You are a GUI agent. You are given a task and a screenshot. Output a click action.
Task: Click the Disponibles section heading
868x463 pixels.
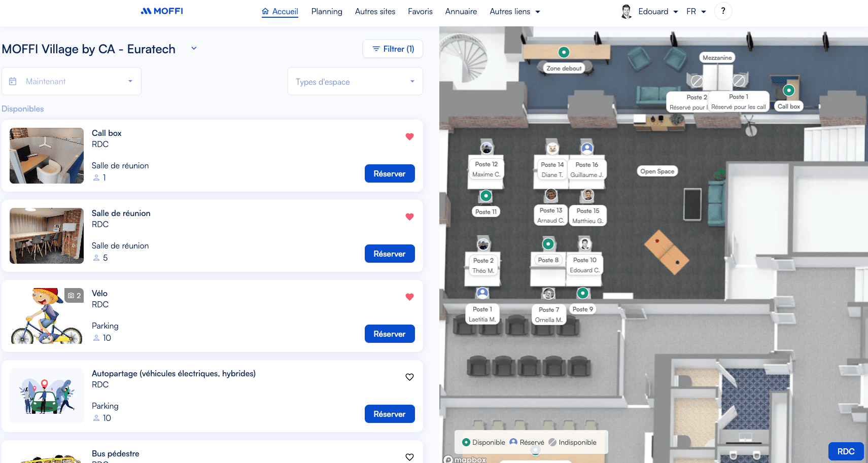23,109
